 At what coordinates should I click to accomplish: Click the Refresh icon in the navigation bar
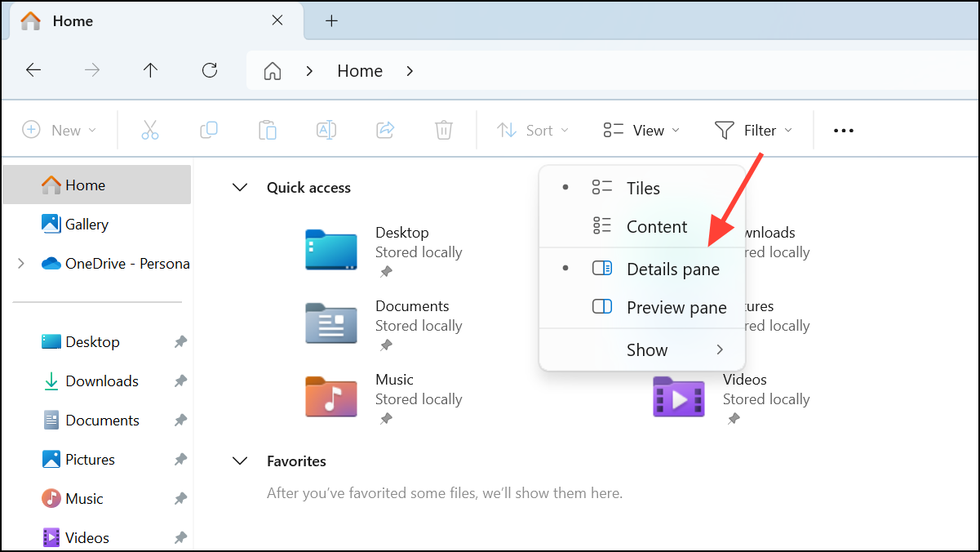[x=209, y=70]
